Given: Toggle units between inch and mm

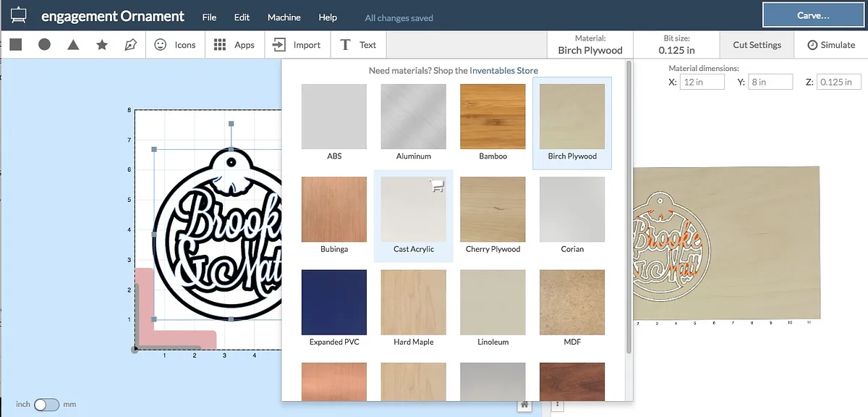Looking at the screenshot, I should (46, 404).
